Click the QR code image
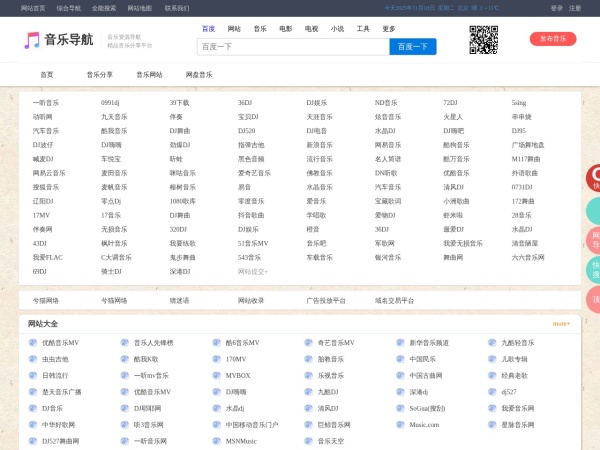Image resolution: width=600 pixels, height=450 pixels. pyautogui.click(x=484, y=40)
